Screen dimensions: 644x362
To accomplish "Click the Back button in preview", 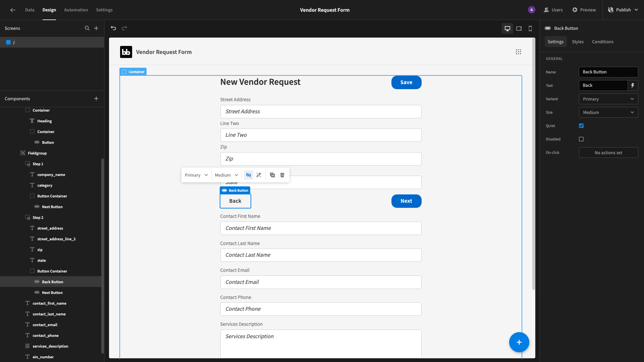I will (235, 201).
